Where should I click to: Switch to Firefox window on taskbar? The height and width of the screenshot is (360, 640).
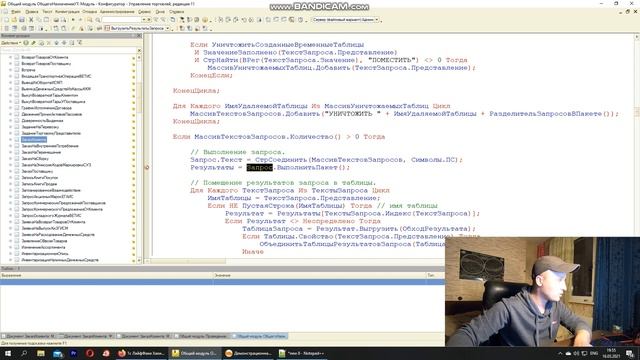(141, 353)
